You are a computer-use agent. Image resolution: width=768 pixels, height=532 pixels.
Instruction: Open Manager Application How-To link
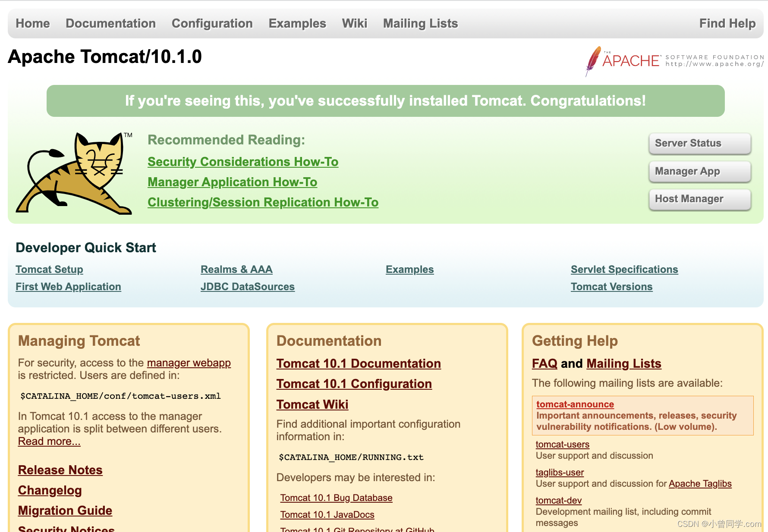click(233, 182)
